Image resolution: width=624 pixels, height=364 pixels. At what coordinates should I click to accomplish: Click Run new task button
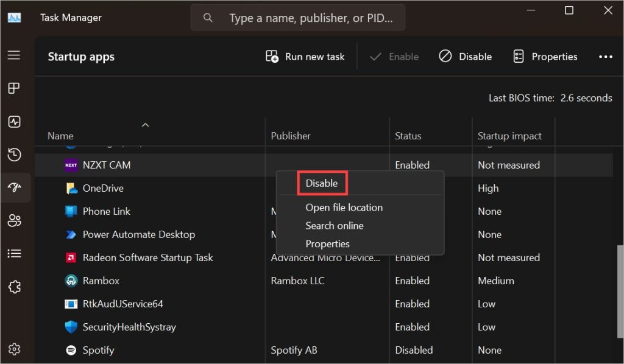(x=305, y=57)
